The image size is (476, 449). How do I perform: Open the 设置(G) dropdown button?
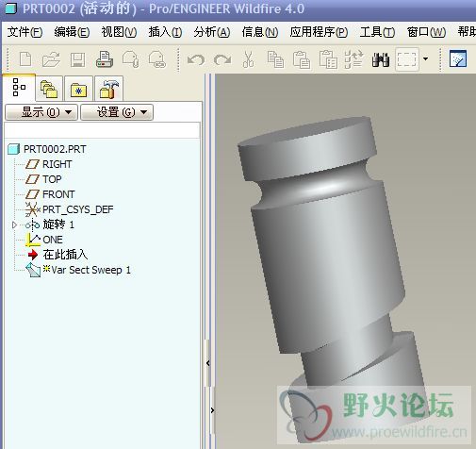(x=117, y=112)
